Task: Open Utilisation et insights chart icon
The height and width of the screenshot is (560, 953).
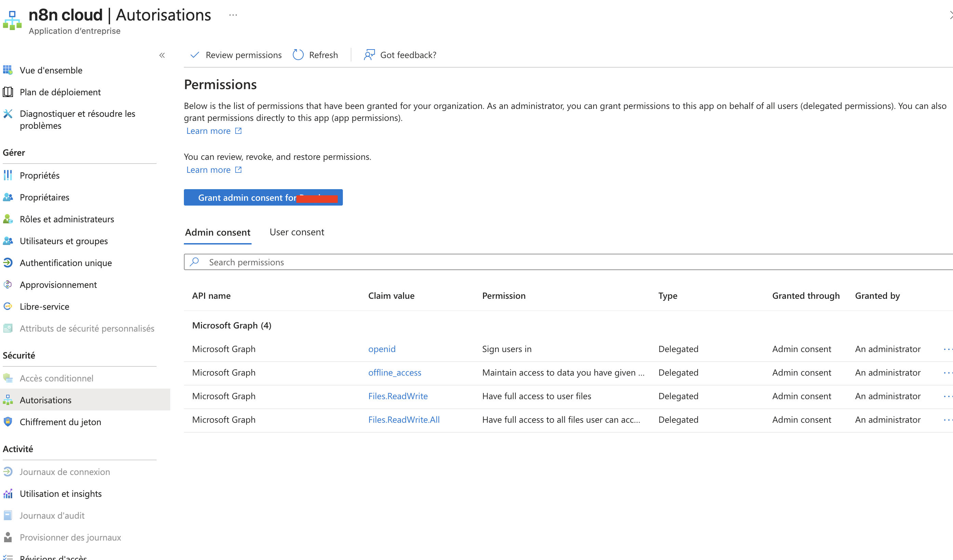Action: [8, 493]
